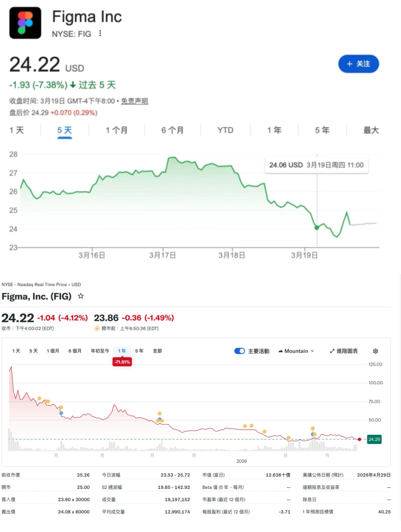
Task: Open the three-dot menu beside NYSE: FIG
Action: click(x=100, y=34)
